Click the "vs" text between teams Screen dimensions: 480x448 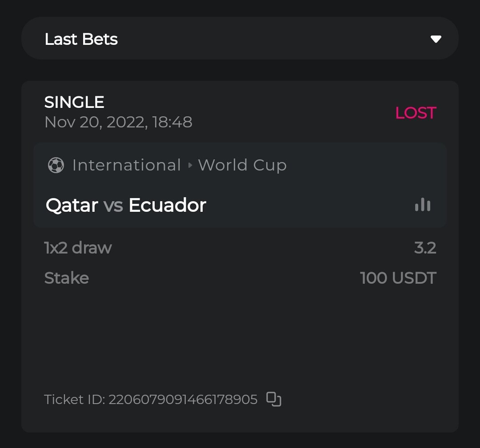[113, 206]
